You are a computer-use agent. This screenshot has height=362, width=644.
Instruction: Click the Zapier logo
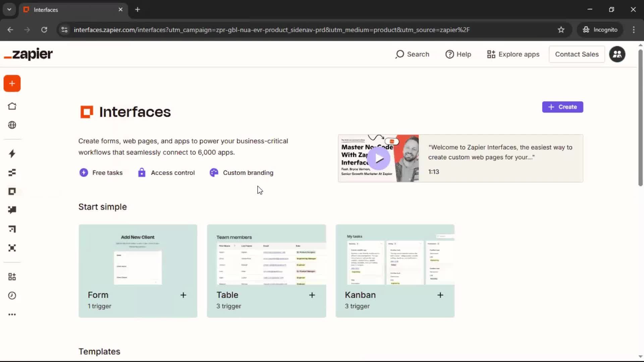(28, 54)
